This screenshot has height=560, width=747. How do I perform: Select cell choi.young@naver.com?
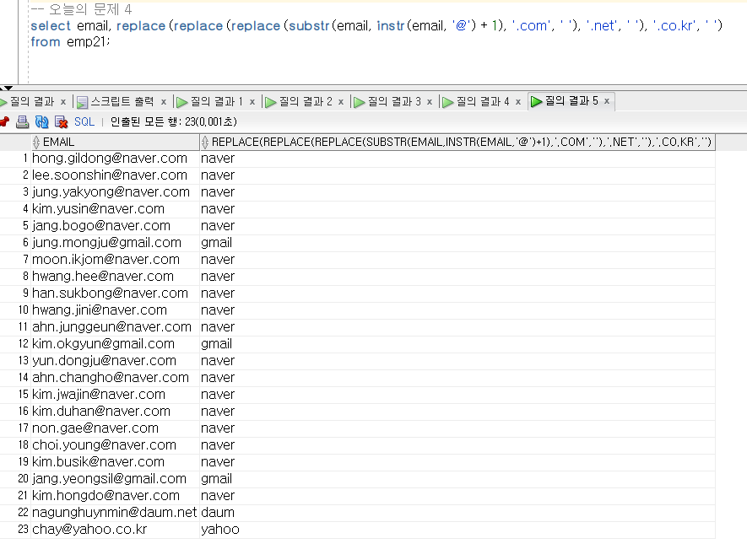[x=116, y=444]
